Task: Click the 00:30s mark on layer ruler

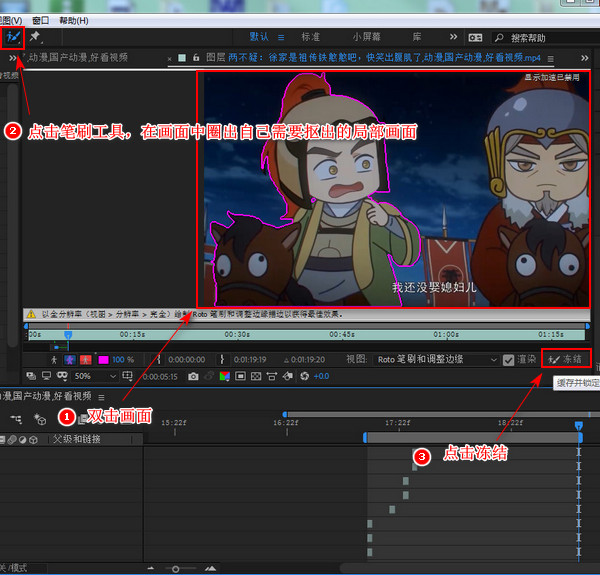Action: click(237, 334)
